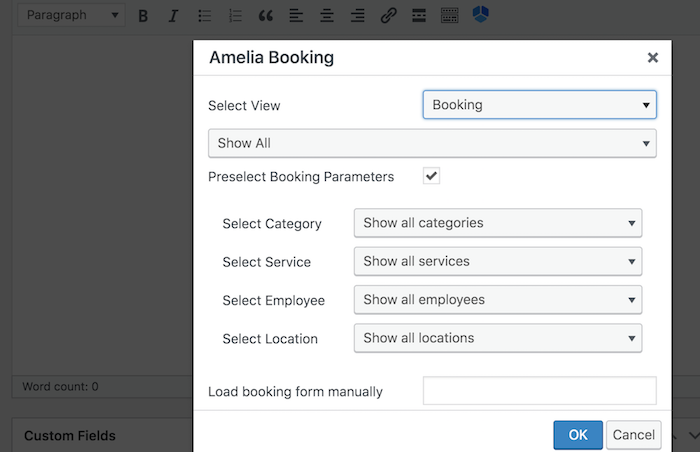Add a blockquote from toolbar

pyautogui.click(x=265, y=16)
